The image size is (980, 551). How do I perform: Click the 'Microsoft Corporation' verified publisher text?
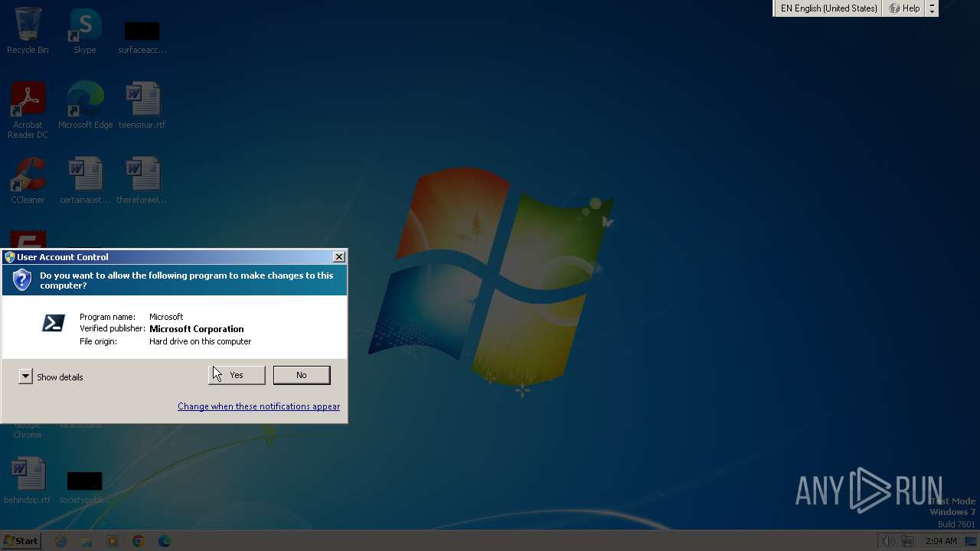pos(197,329)
